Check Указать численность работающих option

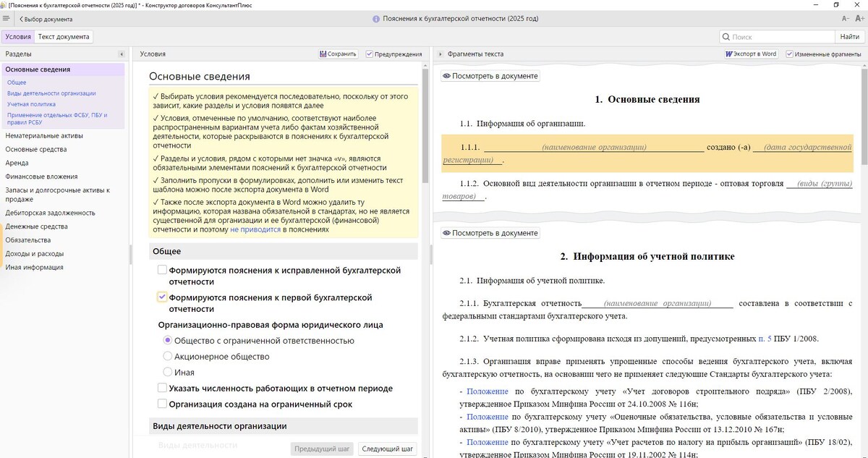pyautogui.click(x=162, y=388)
